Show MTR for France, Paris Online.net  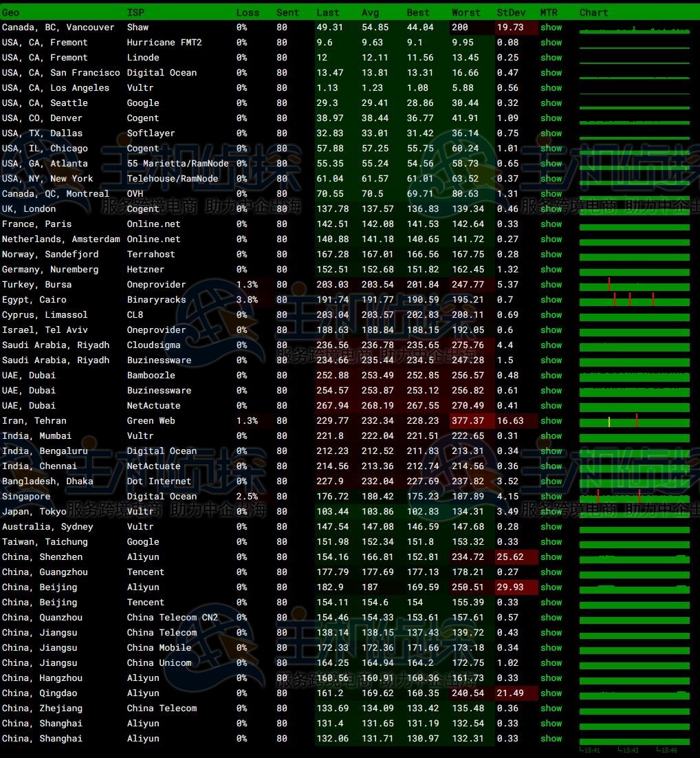[x=551, y=224]
